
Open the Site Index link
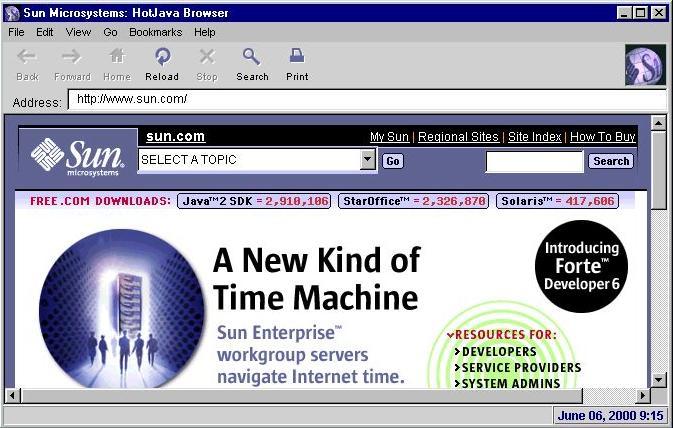pos(535,137)
